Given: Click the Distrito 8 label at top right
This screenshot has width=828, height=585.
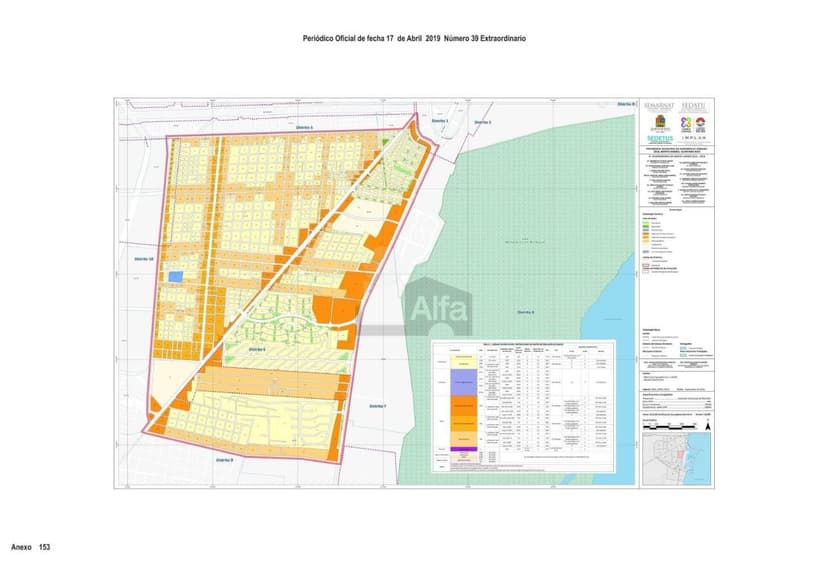Looking at the screenshot, I should 625,103.
